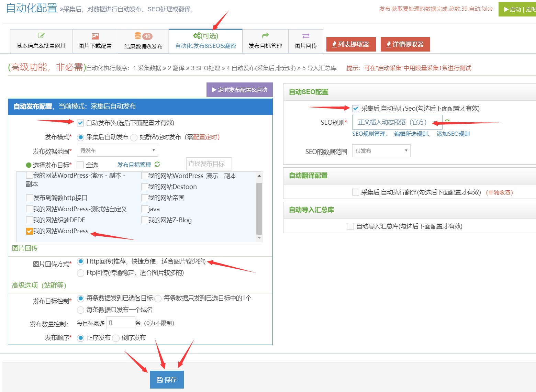The image size is (536, 392).
Task: Check 发布到简数http接口 target
Action: pos(30,198)
